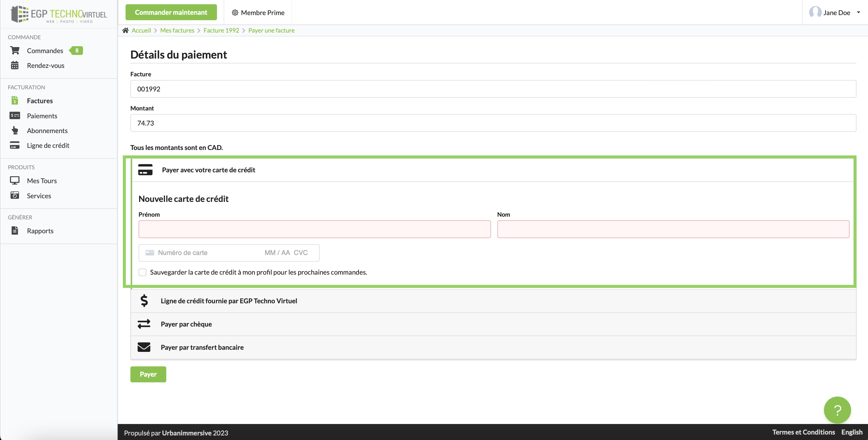Click the Services camera icon
Screen dimensions: 868x440
[x=14, y=196]
